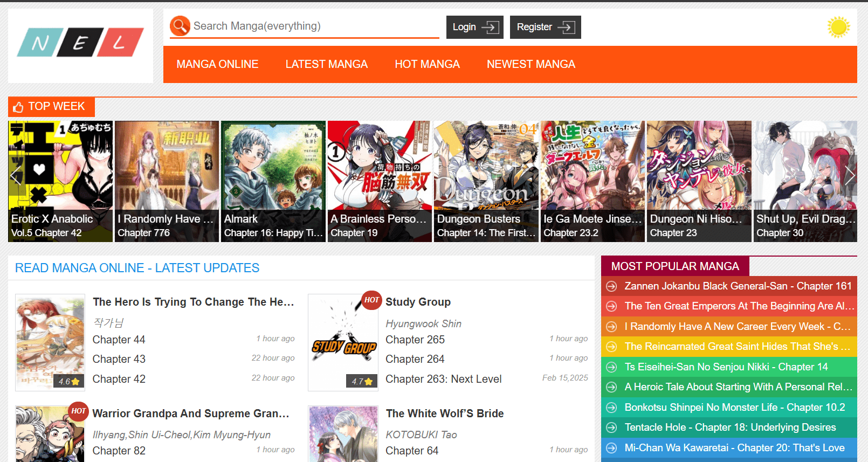Open Study Group Chapter 263: Next Level

click(x=444, y=379)
